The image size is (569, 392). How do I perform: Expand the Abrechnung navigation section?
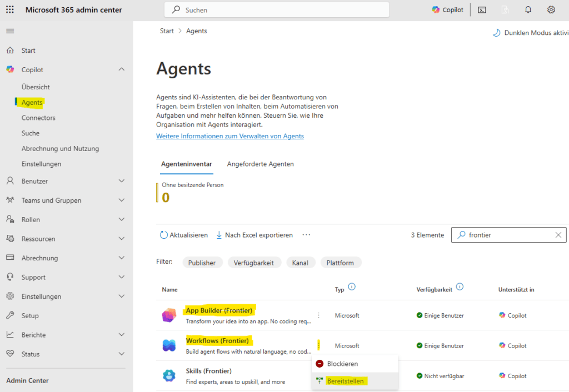pos(121,258)
